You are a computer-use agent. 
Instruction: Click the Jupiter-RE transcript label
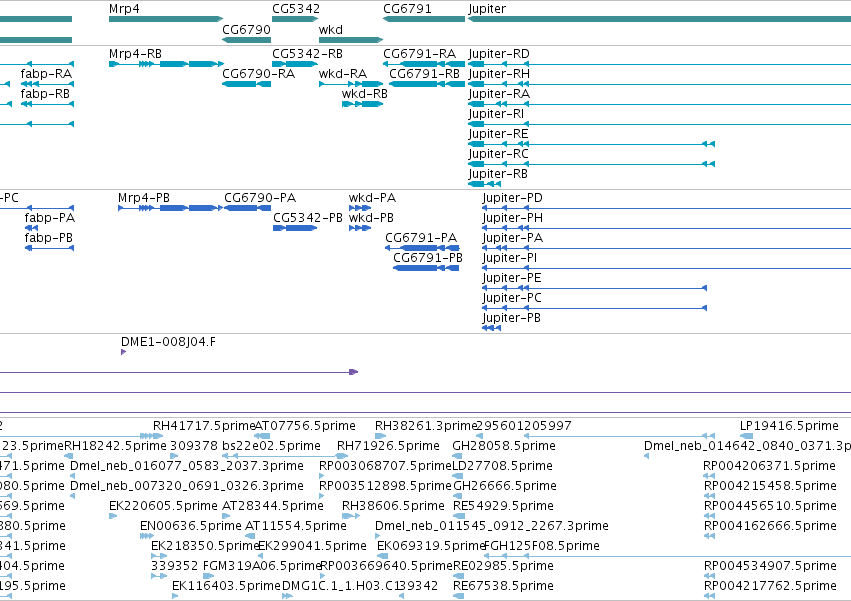tap(498, 134)
